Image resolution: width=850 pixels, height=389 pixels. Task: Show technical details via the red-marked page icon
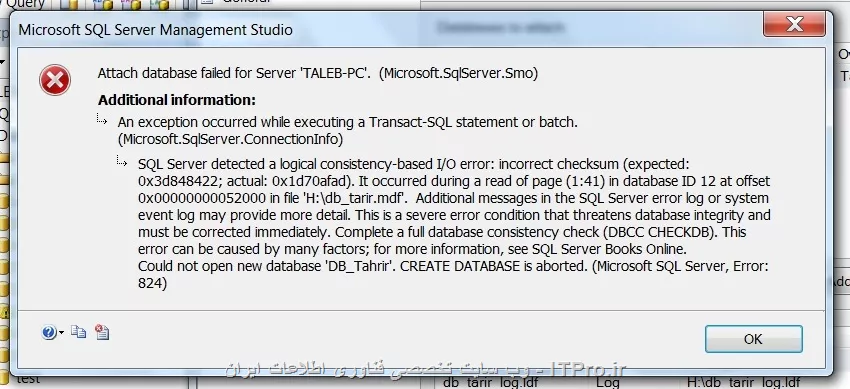click(x=102, y=332)
